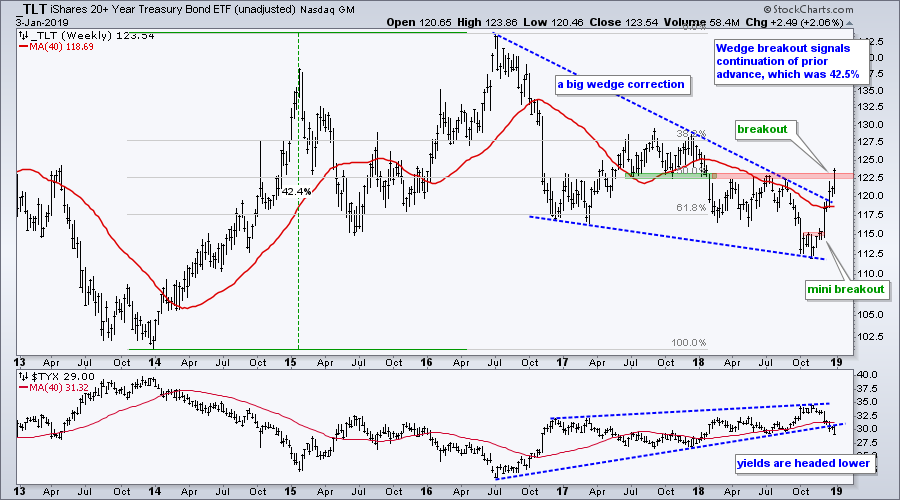The image size is (900, 500).
Task: Click the 40.0 label on yield panel axis
Action: click(866, 375)
